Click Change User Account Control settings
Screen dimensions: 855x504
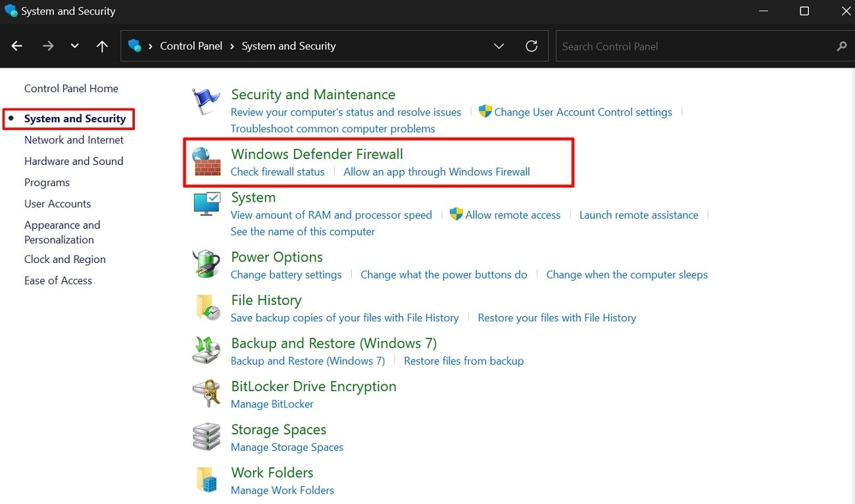[583, 112]
